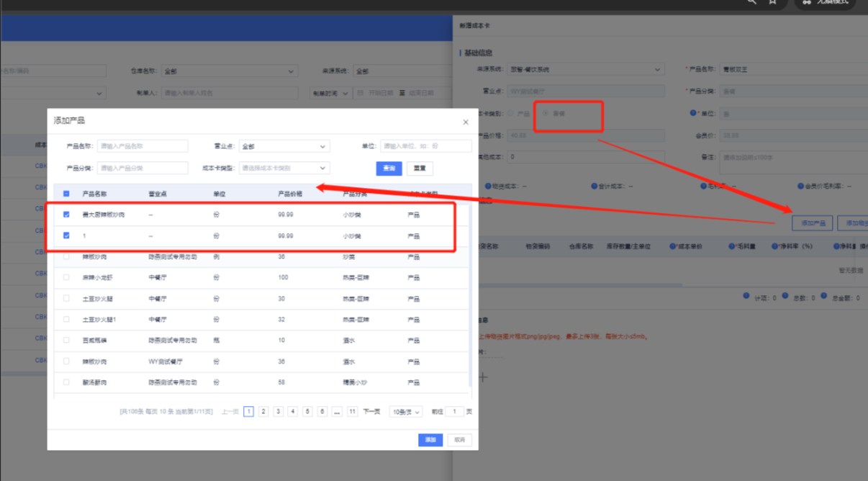Click the browser search magnifier icon
Screen dimensions: 868x481
coord(752,2)
